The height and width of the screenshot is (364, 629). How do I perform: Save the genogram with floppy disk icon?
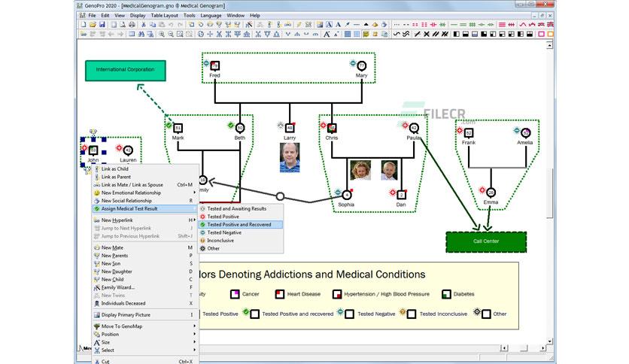(102, 25)
